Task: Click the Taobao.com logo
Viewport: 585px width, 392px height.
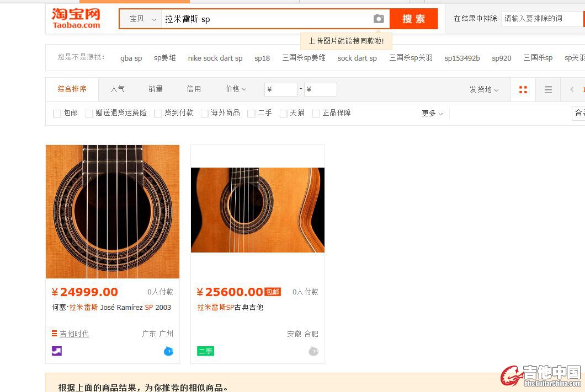Action: (76, 19)
